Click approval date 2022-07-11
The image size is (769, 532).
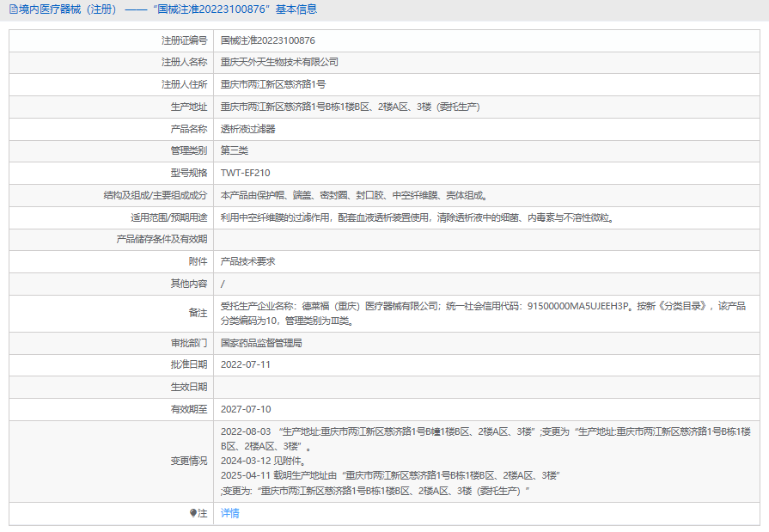(246, 364)
